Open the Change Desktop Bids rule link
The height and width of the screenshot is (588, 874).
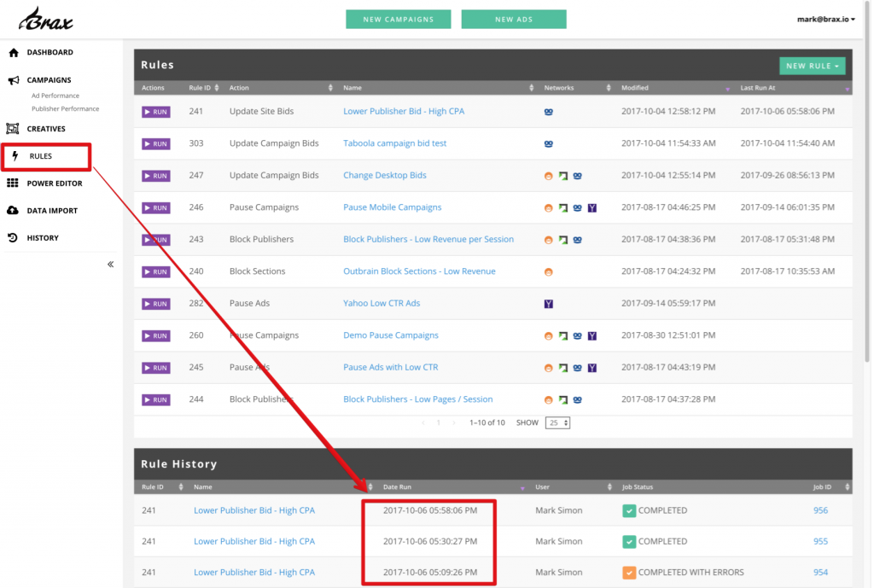[385, 175]
